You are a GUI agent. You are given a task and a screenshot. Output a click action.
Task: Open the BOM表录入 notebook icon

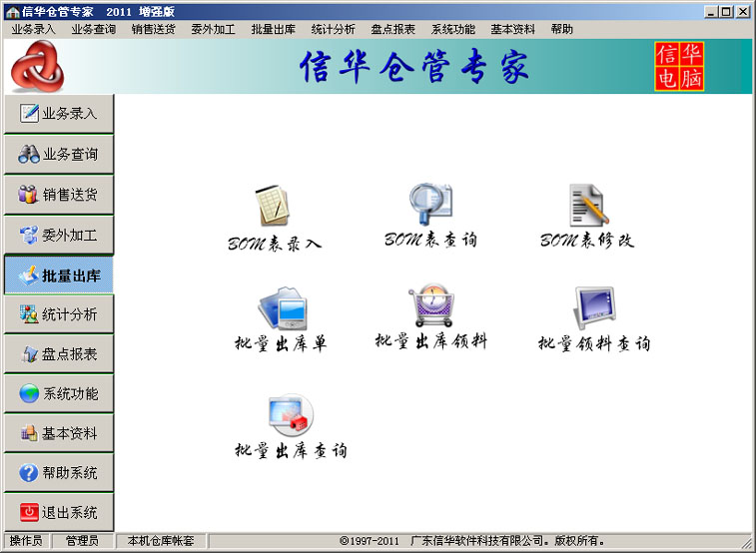click(273, 206)
